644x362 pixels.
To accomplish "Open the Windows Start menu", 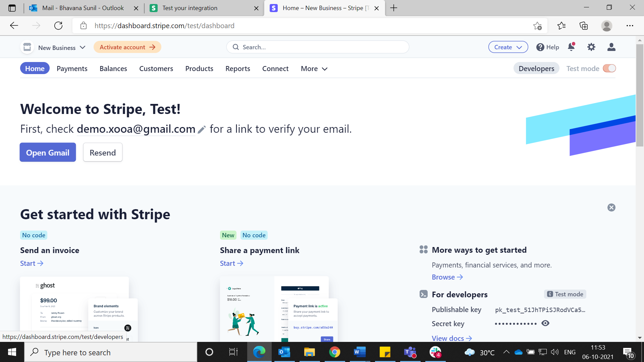I will 12,352.
